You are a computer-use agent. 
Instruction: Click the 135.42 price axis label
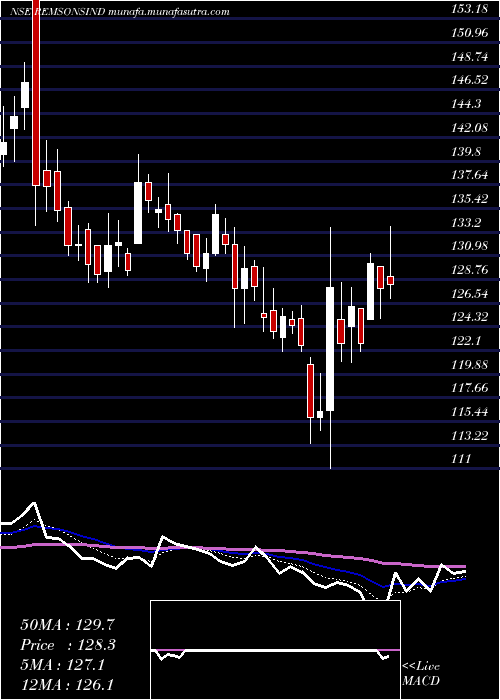[x=471, y=199]
